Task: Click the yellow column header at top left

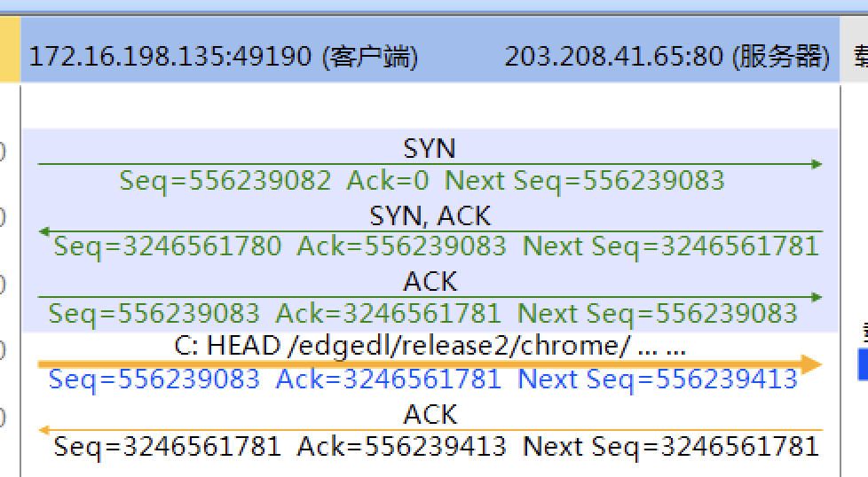Action: click(x=9, y=58)
